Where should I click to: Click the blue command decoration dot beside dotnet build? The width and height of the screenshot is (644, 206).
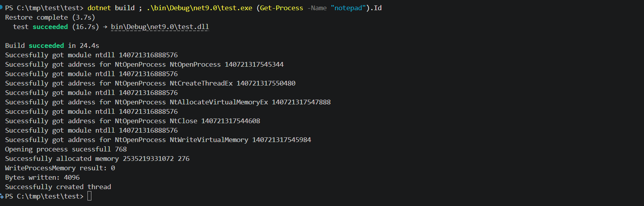tap(1, 7)
